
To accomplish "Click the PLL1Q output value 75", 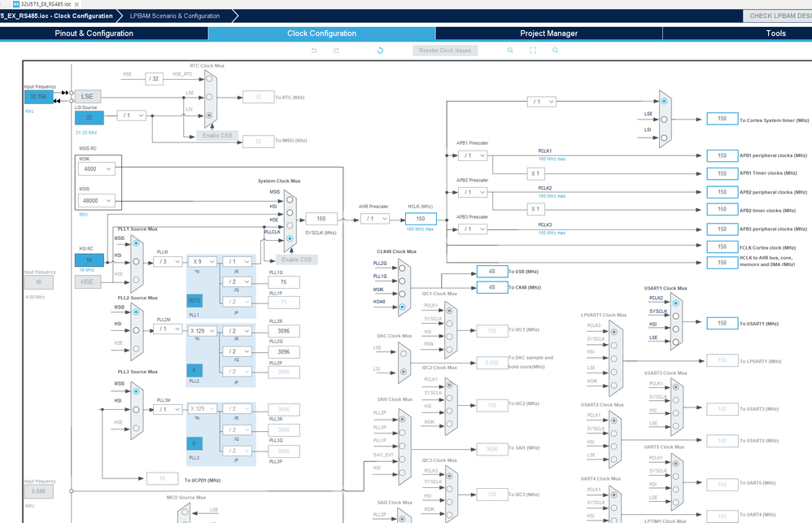I will (284, 282).
